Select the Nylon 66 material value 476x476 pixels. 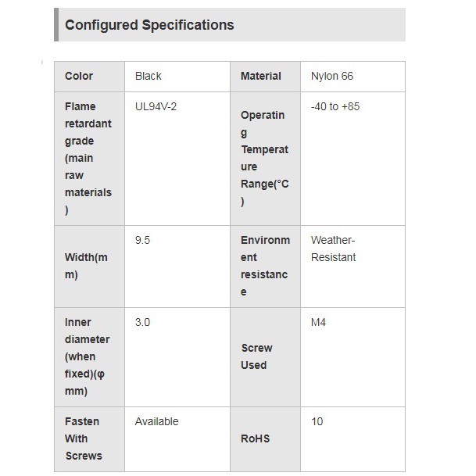pyautogui.click(x=332, y=76)
